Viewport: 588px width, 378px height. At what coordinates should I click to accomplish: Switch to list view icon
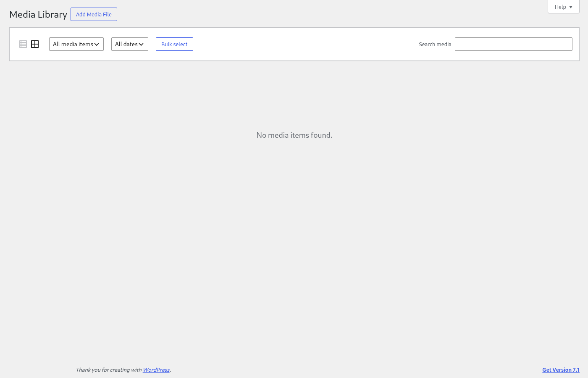(x=23, y=44)
